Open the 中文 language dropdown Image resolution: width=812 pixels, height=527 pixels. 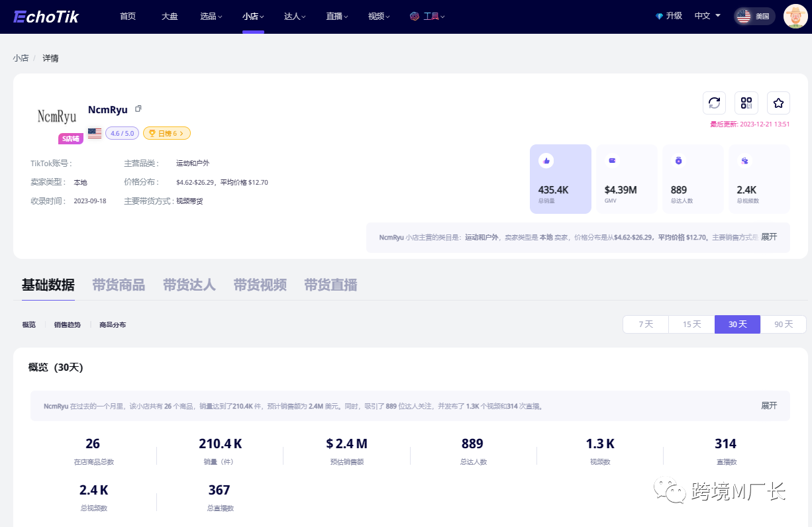[x=707, y=16]
